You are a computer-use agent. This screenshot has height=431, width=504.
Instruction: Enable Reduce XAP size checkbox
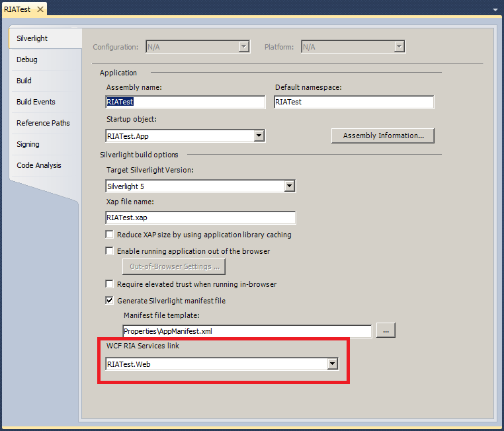110,235
